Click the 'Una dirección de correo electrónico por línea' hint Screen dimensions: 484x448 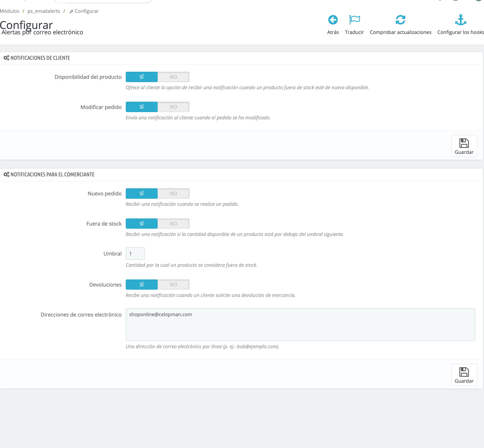(x=202, y=347)
